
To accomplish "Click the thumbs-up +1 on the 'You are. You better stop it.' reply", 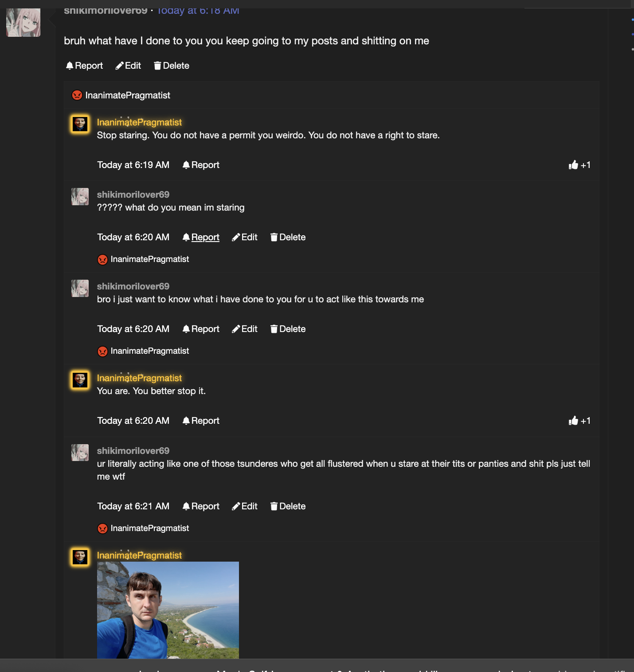I will [579, 421].
